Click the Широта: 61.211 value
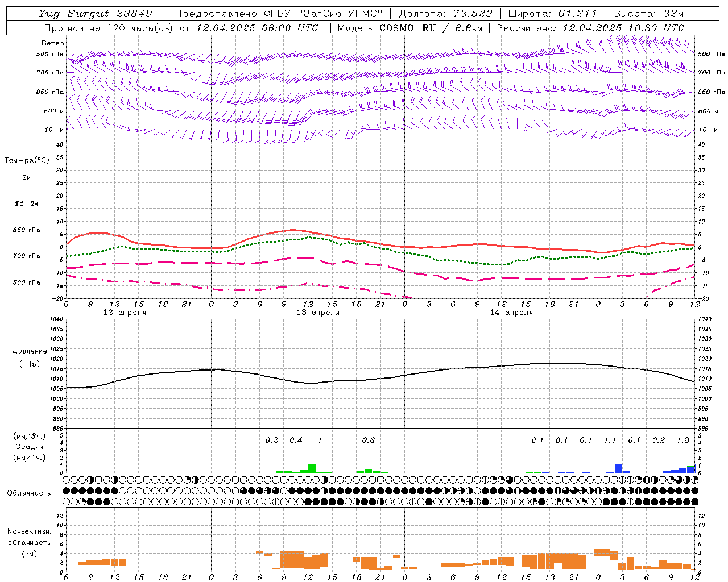Image resolution: width=728 pixels, height=582 pixels. click(552, 14)
